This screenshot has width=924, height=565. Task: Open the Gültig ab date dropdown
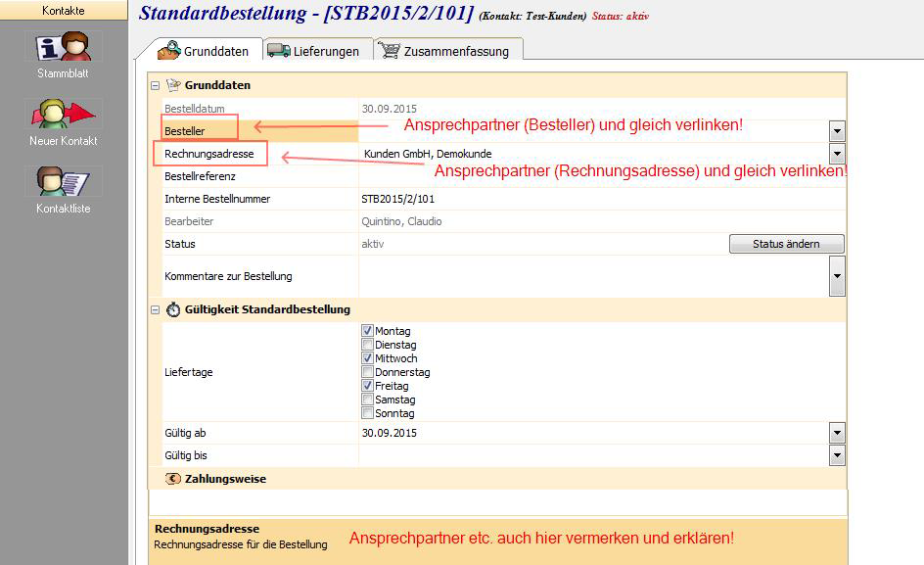coord(837,433)
